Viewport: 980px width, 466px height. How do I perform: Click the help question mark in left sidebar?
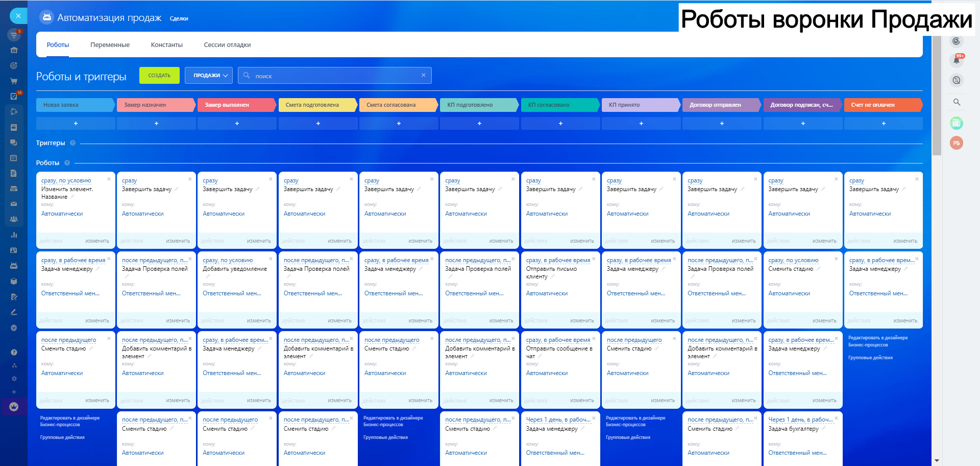[14, 352]
